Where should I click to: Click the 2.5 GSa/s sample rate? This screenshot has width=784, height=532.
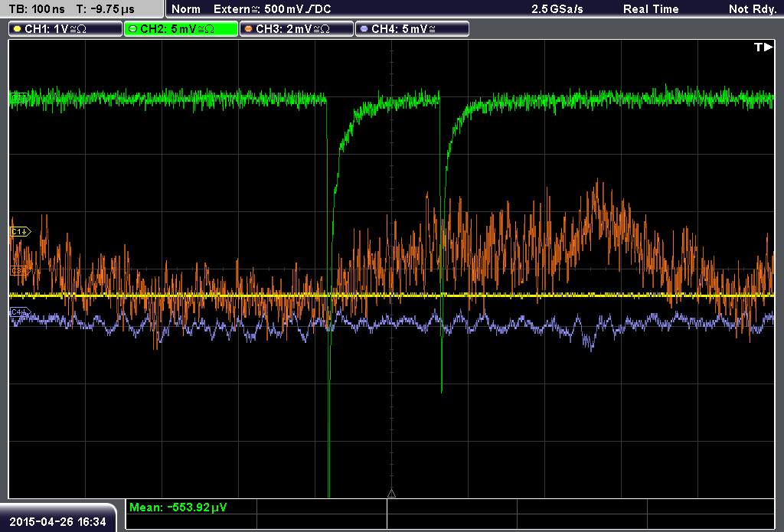pyautogui.click(x=557, y=9)
